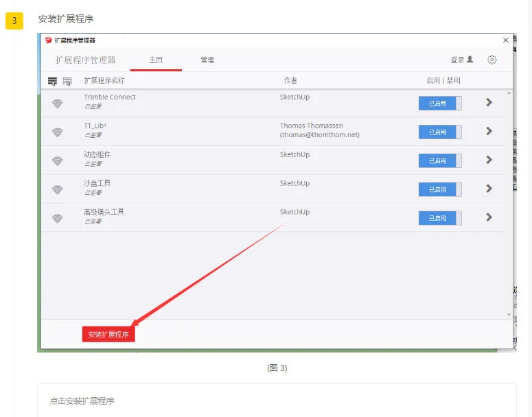The height and width of the screenshot is (417, 532).
Task: Click the 沙盒工具 extension gem icon
Action: point(58,189)
